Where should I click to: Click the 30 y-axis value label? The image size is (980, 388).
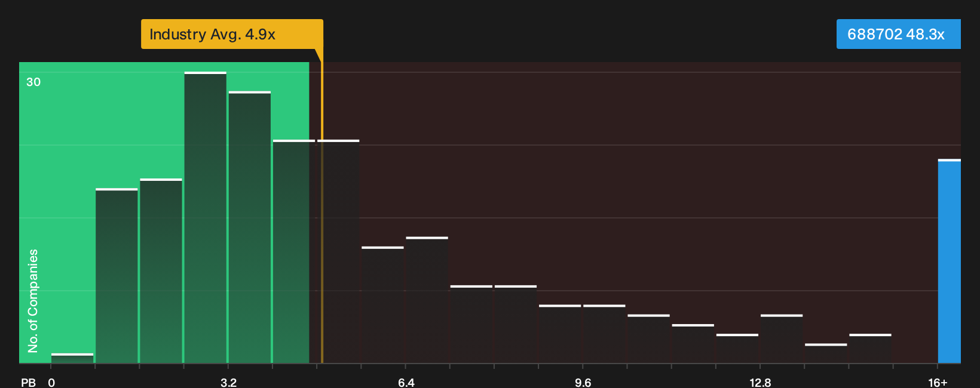pyautogui.click(x=33, y=82)
